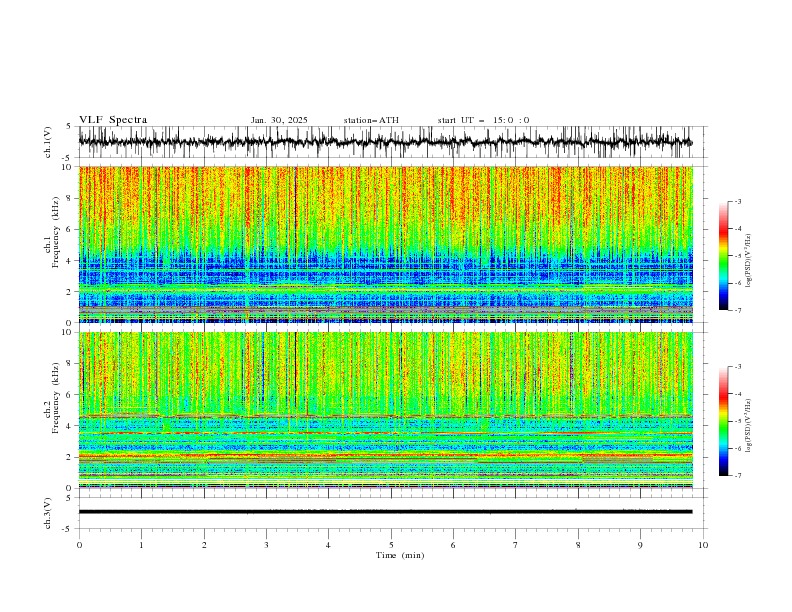
Task: Click the "station=ATH" label
Action: click(371, 120)
